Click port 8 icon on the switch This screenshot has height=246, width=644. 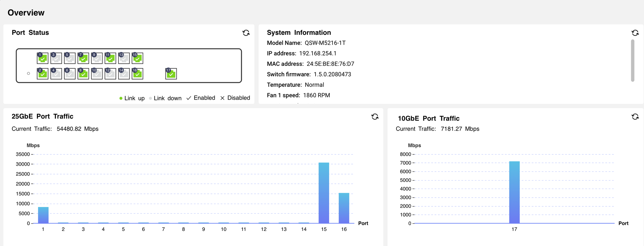pos(83,74)
